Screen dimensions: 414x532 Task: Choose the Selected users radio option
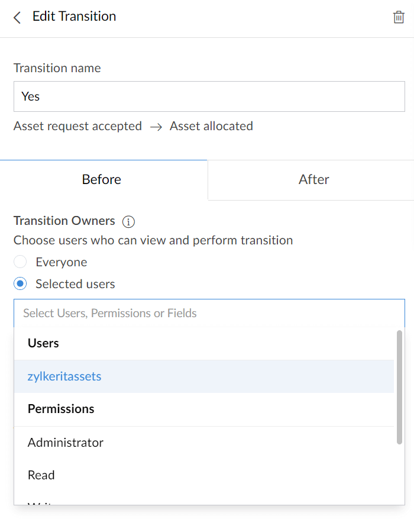tap(20, 283)
